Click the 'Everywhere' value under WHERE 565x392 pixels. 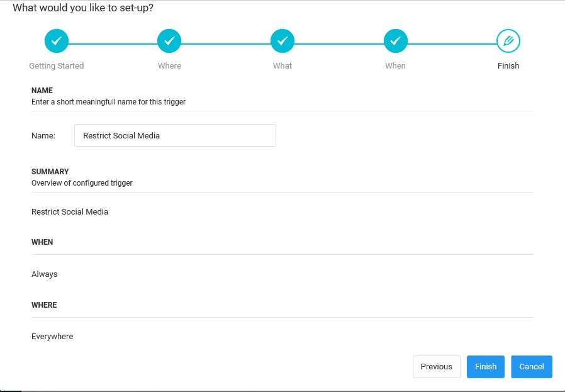tap(52, 337)
